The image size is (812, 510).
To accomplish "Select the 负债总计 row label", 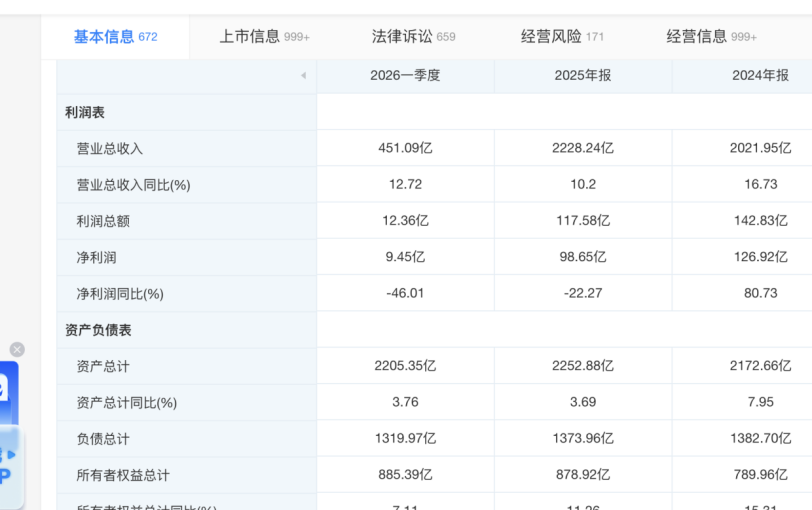I will tap(103, 439).
